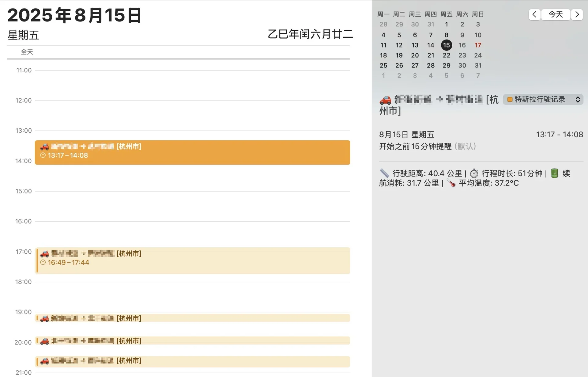Select date 22 in the mini calendar
Screen dimensions: 588x377
pos(447,55)
